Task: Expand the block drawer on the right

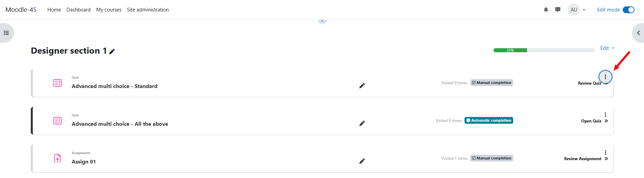Action: point(638,33)
